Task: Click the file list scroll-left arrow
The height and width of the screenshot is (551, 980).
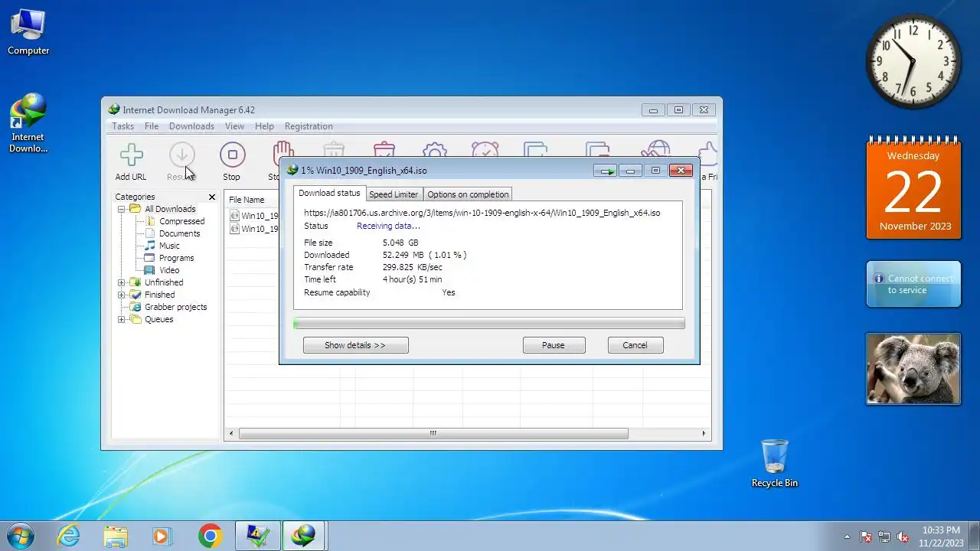Action: coord(232,433)
